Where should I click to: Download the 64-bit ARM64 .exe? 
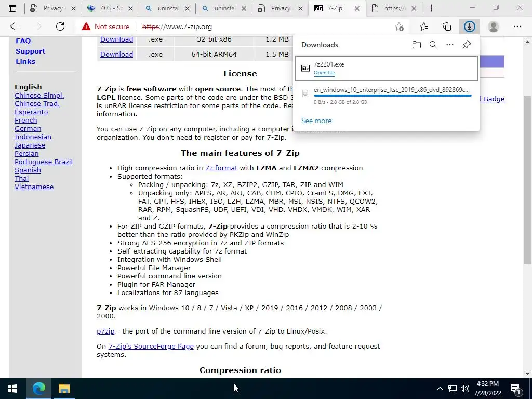click(116, 54)
